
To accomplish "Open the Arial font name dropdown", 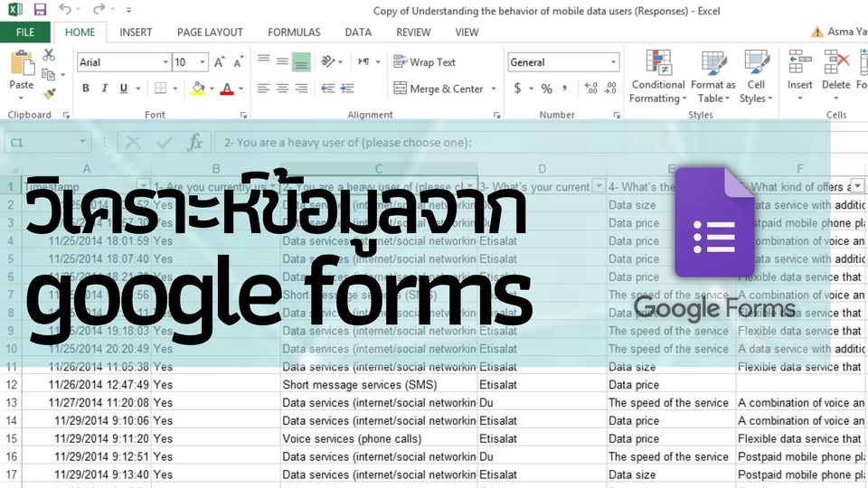I will 165,62.
